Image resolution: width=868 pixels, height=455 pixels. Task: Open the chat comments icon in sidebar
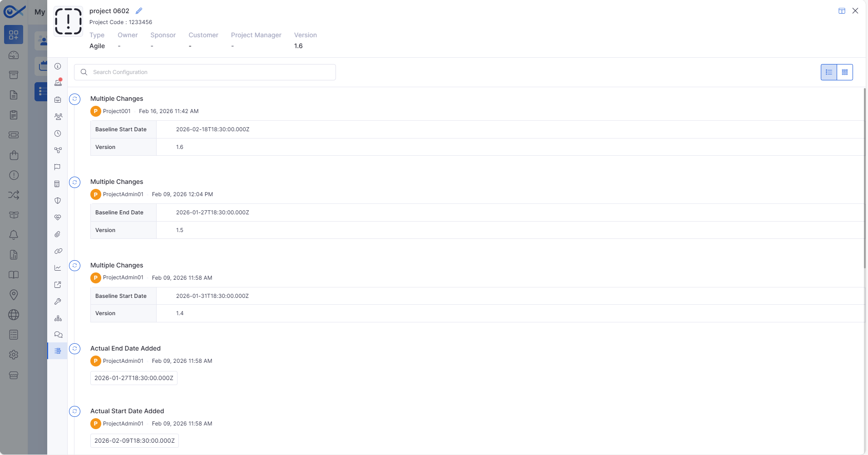pos(58,335)
